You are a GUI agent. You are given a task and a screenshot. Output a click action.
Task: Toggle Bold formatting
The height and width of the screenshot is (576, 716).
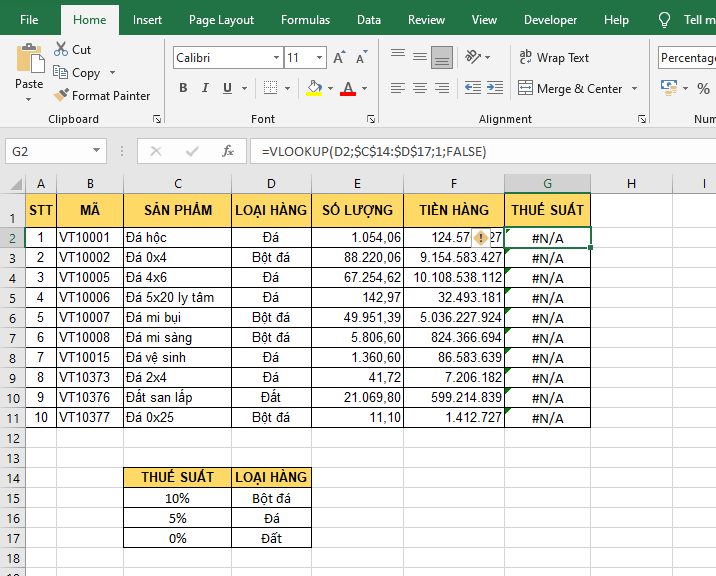pyautogui.click(x=183, y=88)
